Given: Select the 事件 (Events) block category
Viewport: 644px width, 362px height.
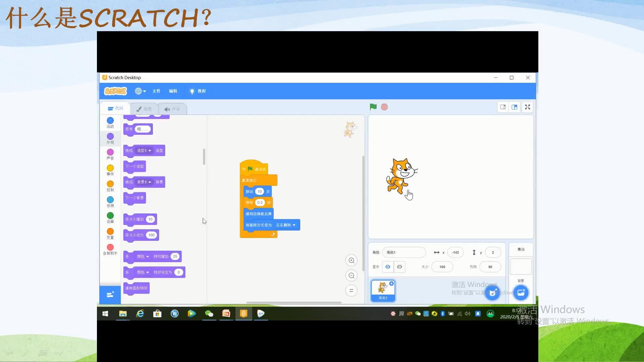Looking at the screenshot, I should click(x=110, y=170).
